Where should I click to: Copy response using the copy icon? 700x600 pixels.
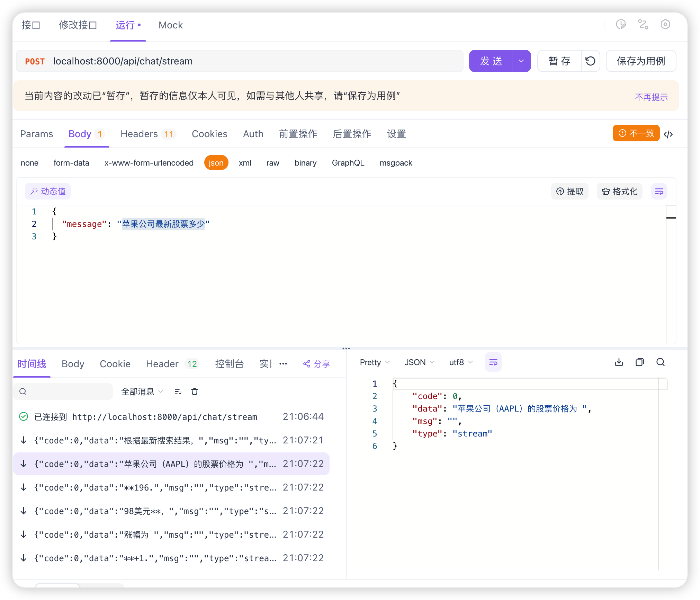[x=639, y=362]
